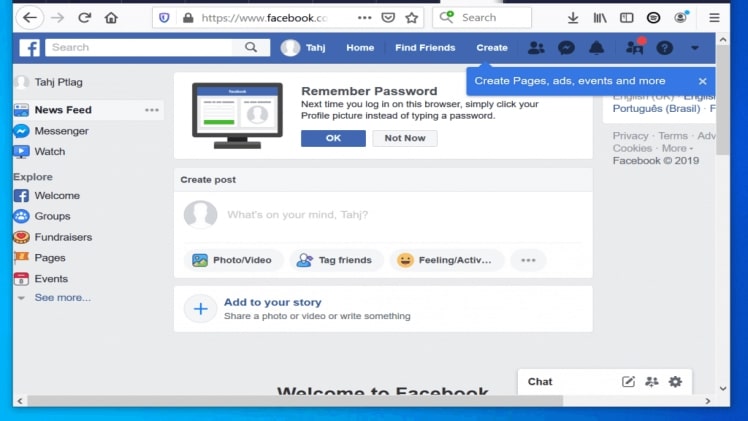Open the Create menu
Viewport: 748px width, 421px height.
tap(492, 48)
